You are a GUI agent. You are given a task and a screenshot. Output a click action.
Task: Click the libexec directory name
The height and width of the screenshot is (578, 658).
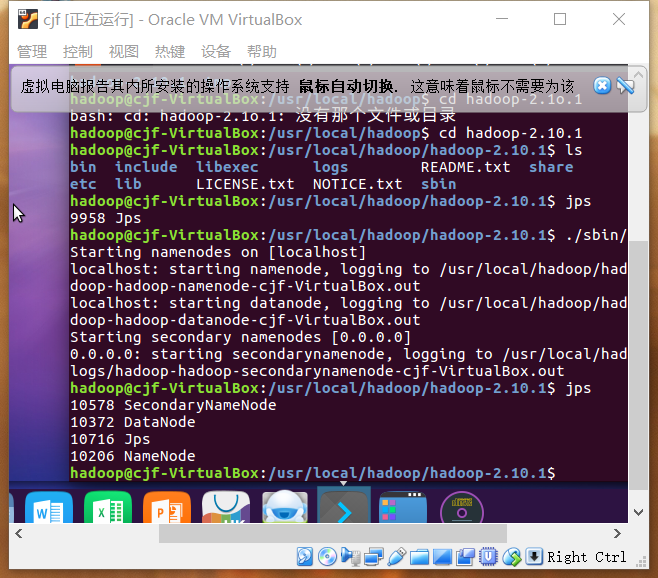click(x=227, y=167)
